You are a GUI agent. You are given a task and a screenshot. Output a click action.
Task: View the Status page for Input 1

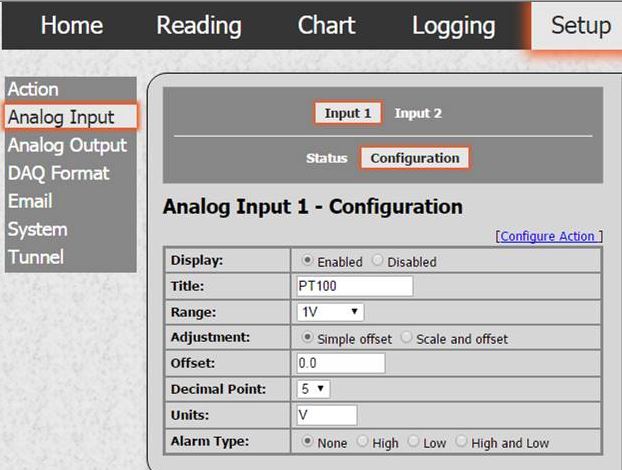[327, 158]
